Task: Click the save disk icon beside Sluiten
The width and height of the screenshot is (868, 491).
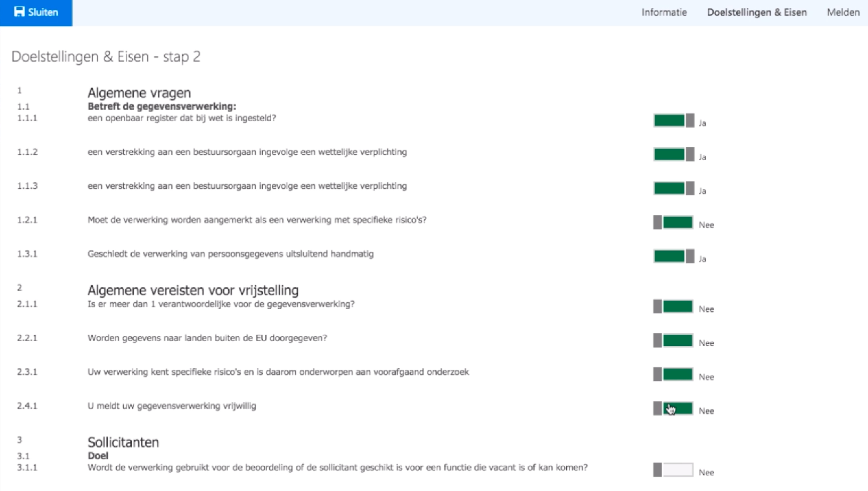Action: pyautogui.click(x=19, y=12)
